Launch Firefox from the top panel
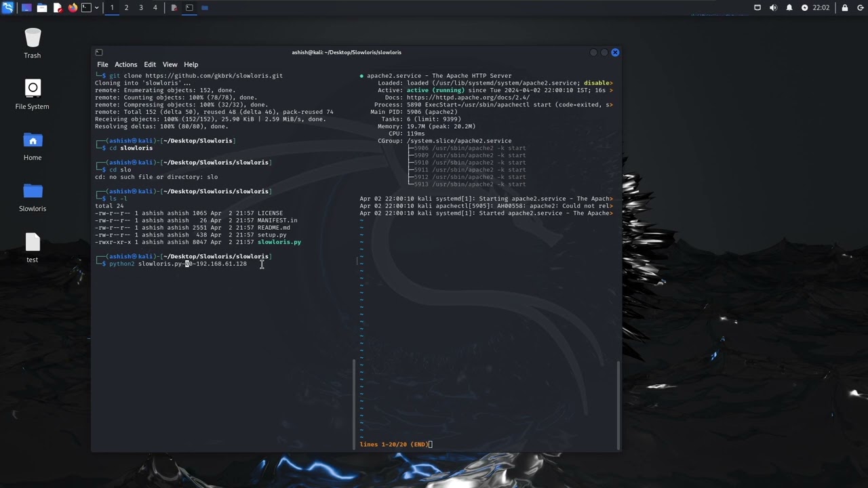This screenshot has height=488, width=868. pyautogui.click(x=73, y=7)
